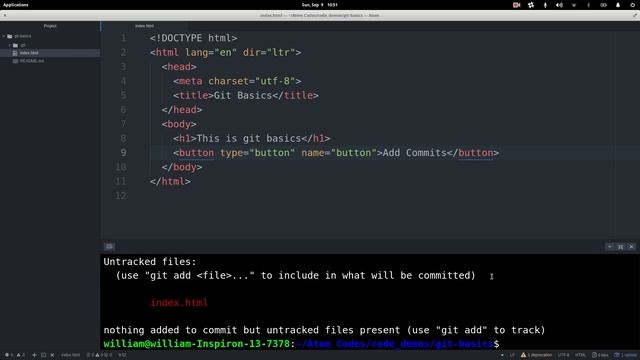Click red index.html in terminal output
Image resolution: width=640 pixels, height=360 pixels.
pos(179,303)
